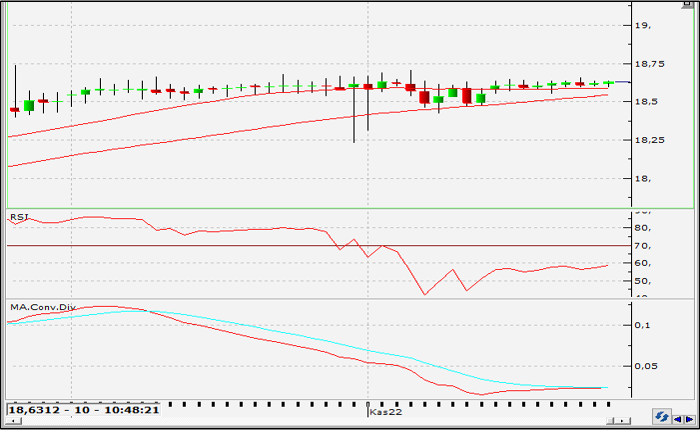Click the 0,05 MACD axis label

646,366
